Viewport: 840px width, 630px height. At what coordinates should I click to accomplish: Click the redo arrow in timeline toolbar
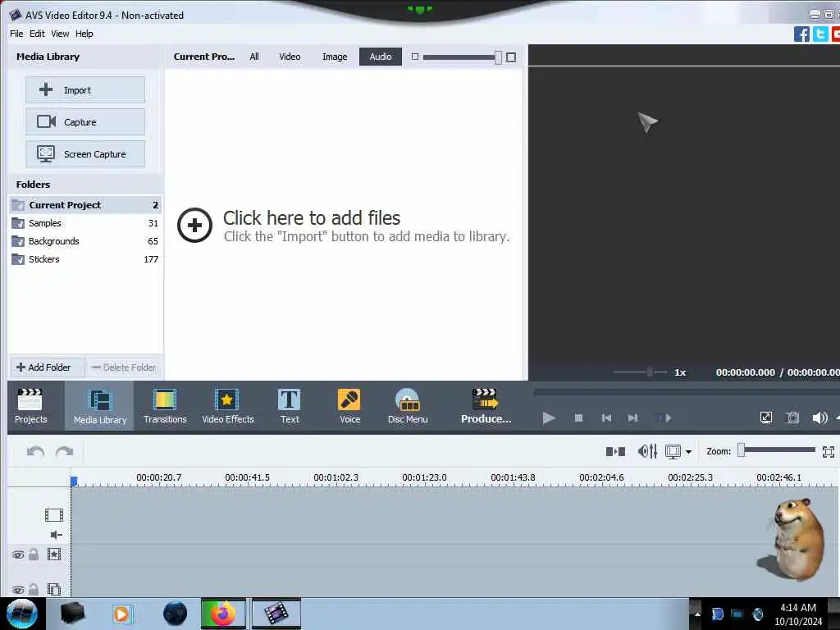coord(64,452)
